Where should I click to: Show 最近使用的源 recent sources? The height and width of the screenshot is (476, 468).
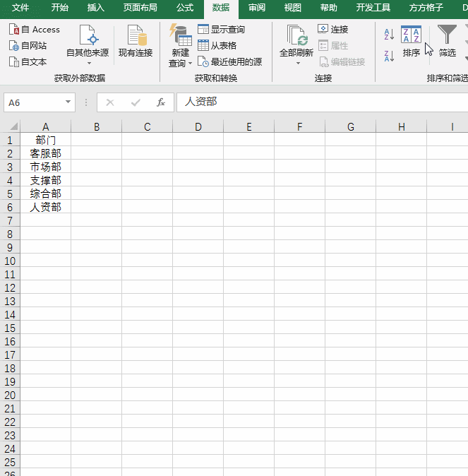(x=203, y=61)
